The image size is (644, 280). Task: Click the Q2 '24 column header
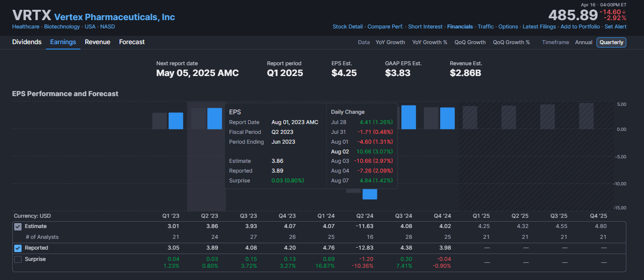pyautogui.click(x=365, y=216)
